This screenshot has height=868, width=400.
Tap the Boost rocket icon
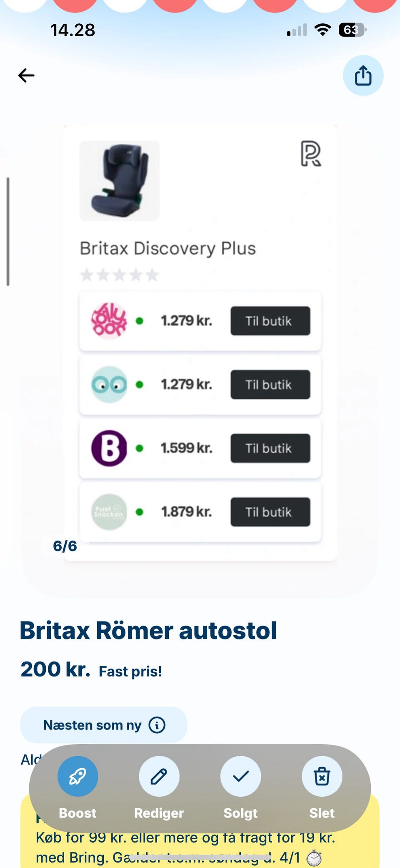(78, 776)
